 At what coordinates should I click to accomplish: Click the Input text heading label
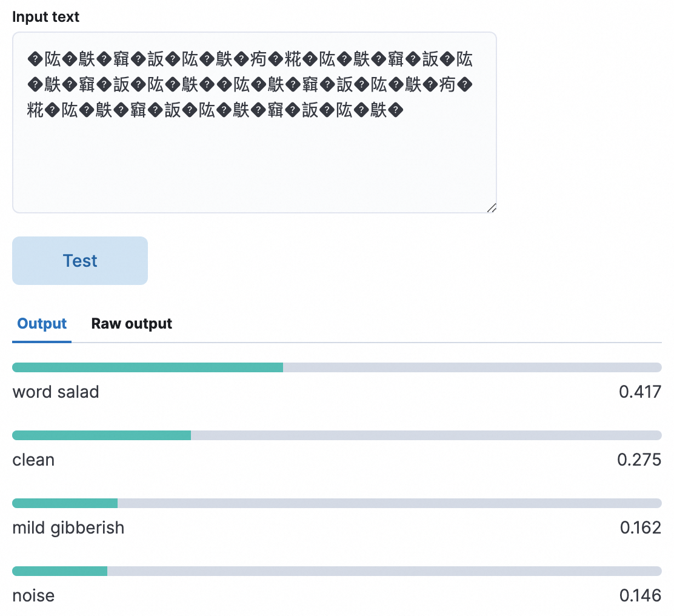46,17
